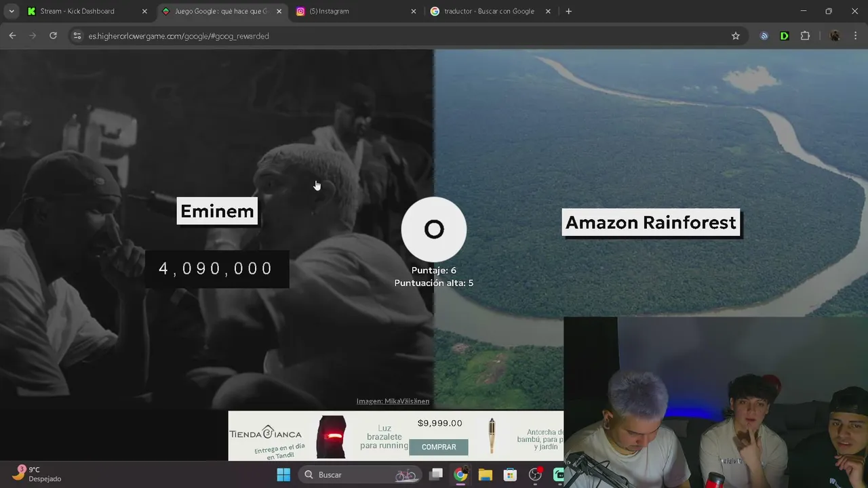Click the COMPRAR button in the ad
This screenshot has height=488, width=868.
[x=439, y=447]
